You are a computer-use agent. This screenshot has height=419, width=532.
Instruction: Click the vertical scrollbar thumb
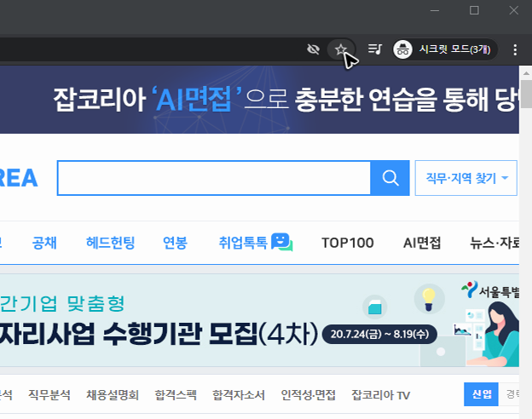point(526,94)
